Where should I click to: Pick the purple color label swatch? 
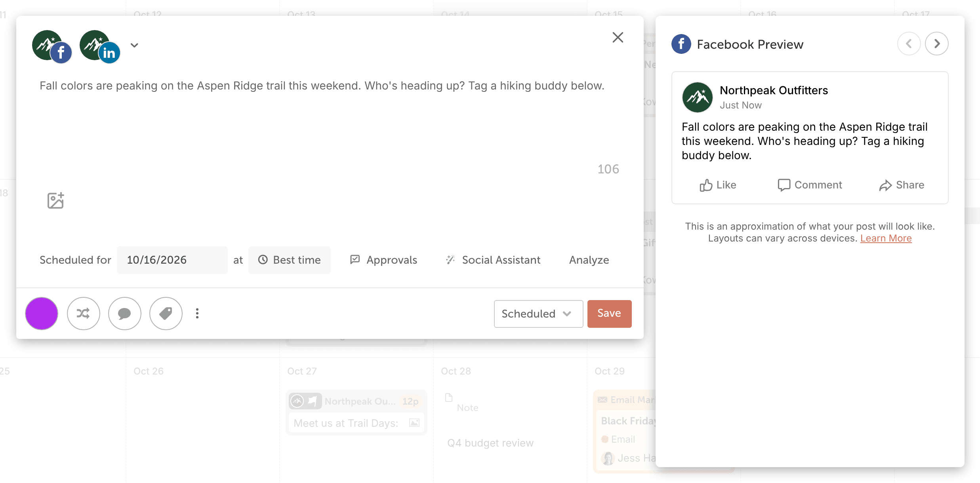pyautogui.click(x=42, y=314)
